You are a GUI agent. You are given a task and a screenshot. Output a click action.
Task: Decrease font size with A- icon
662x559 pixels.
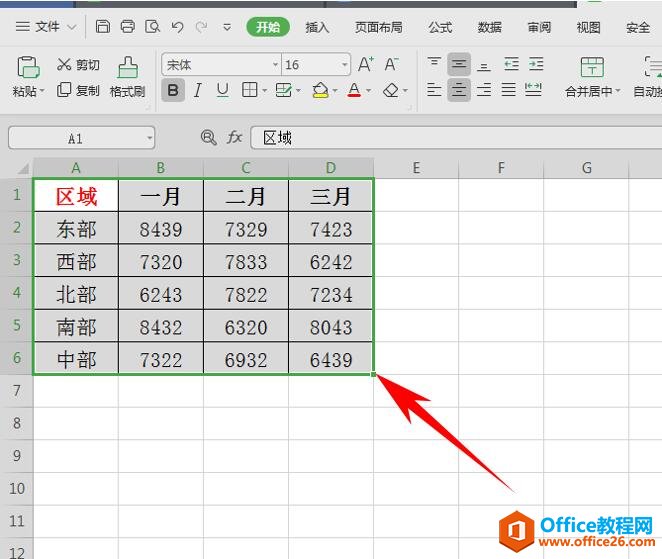pos(391,64)
